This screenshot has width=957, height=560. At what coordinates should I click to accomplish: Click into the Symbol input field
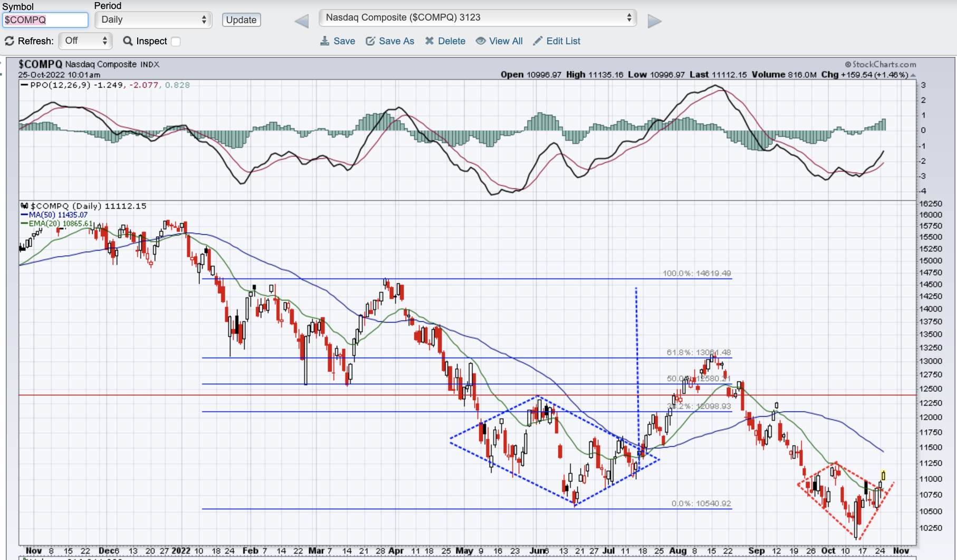pyautogui.click(x=45, y=20)
